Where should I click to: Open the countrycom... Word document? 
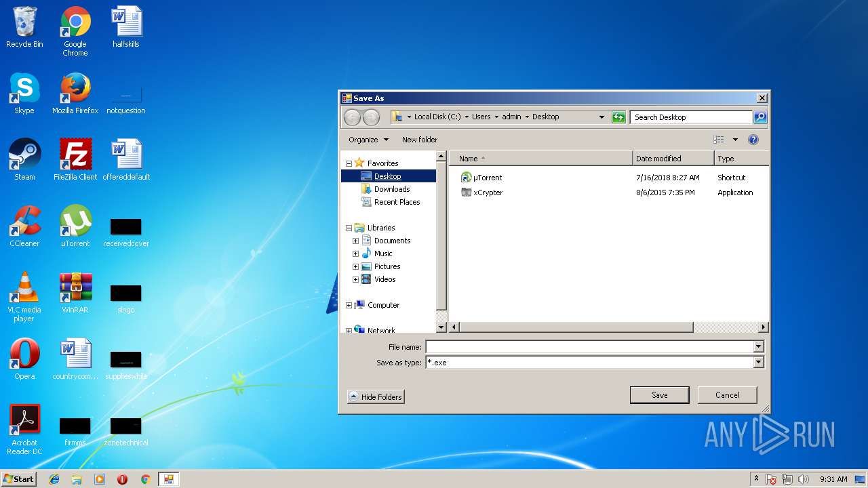[x=75, y=360]
